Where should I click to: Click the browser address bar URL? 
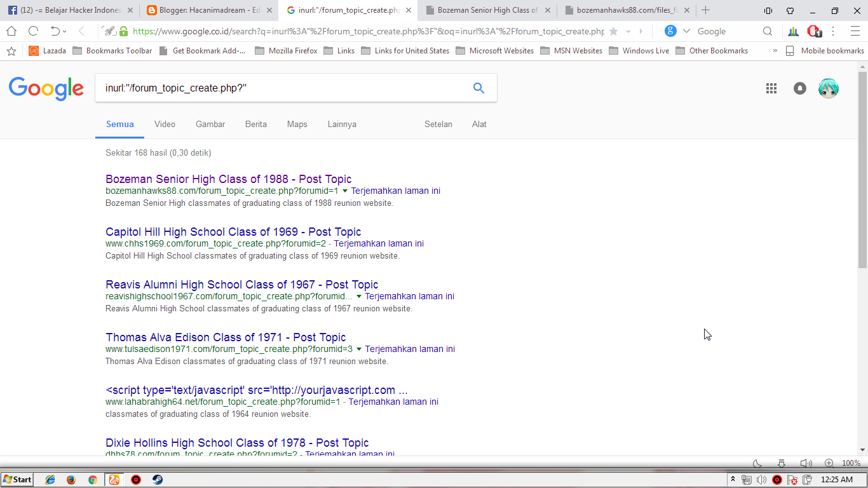point(369,31)
